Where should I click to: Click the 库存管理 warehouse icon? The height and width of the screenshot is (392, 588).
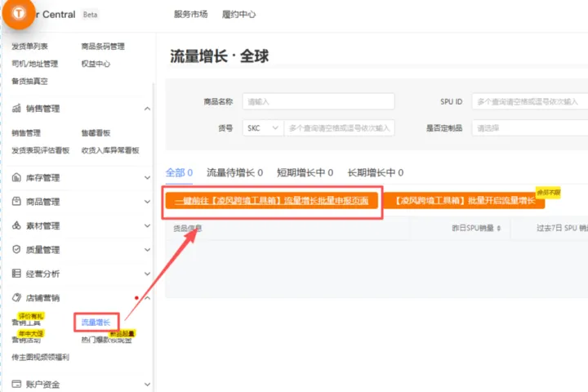16,177
